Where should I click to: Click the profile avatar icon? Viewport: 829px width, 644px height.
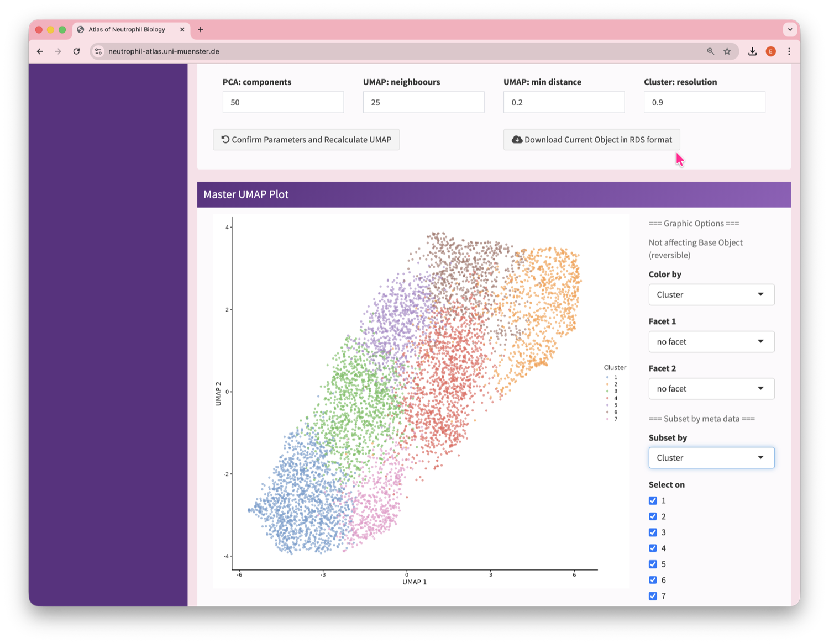click(770, 51)
